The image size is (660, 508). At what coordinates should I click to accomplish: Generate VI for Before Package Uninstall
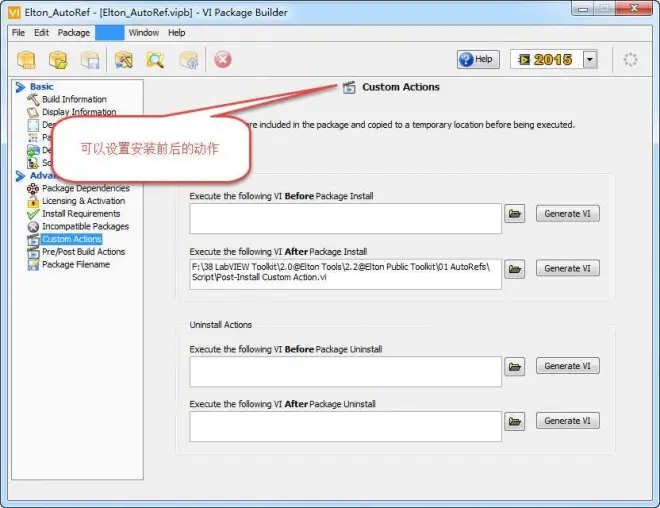[x=567, y=366]
